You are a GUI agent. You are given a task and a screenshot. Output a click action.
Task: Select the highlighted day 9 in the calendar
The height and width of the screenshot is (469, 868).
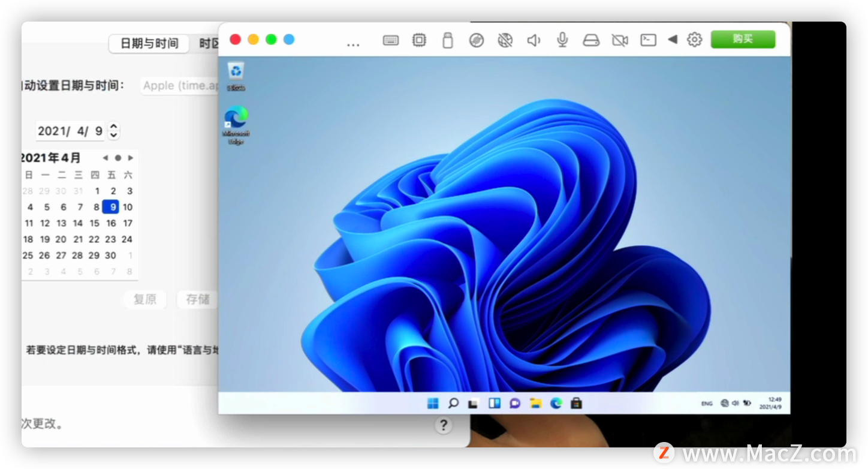click(x=111, y=207)
